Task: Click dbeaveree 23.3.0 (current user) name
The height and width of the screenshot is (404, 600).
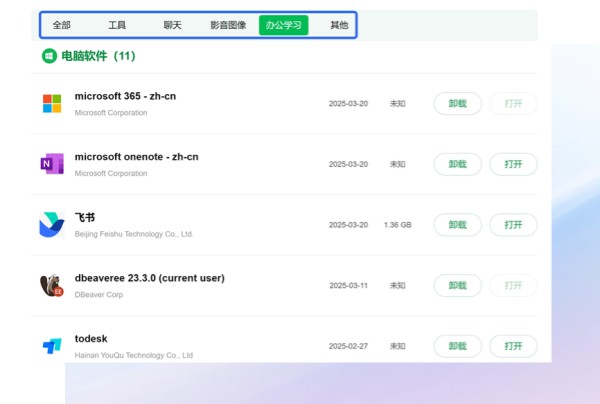Action: click(x=150, y=278)
